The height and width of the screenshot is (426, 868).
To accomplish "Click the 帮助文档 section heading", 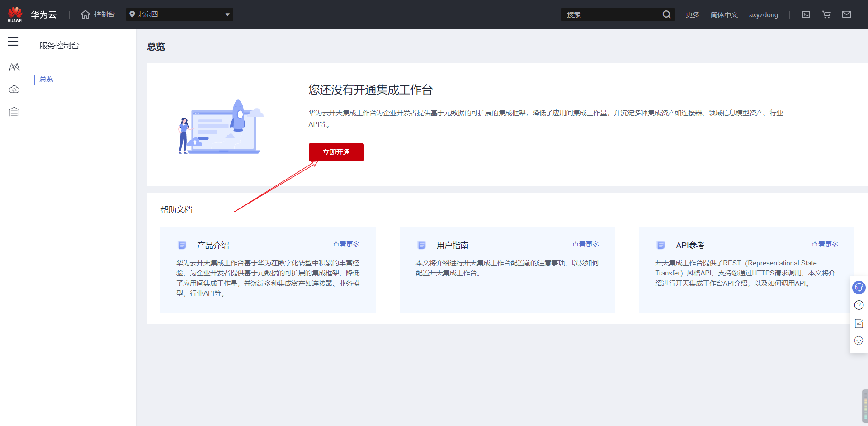I will point(177,209).
